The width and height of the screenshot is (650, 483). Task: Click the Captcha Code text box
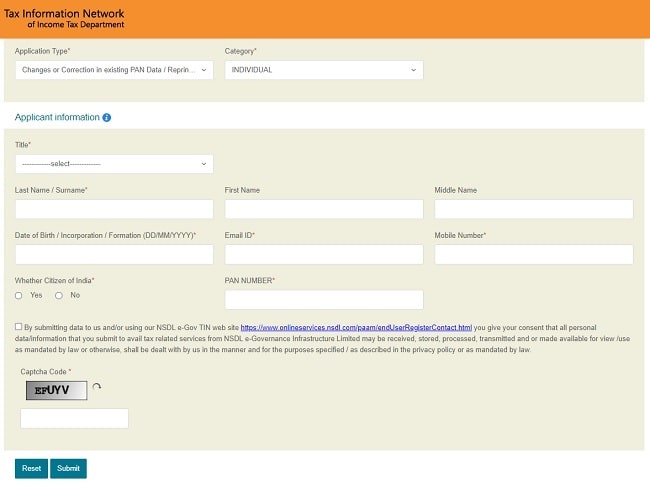pos(74,418)
